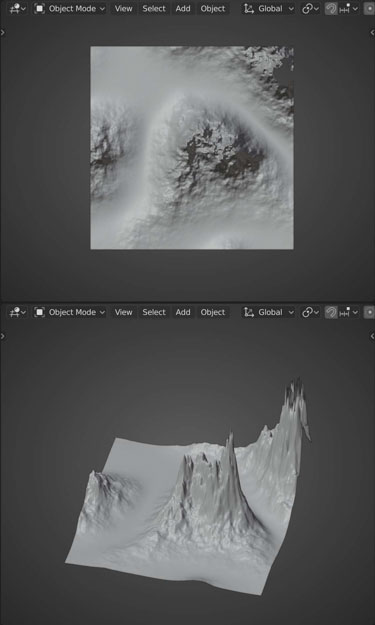Open Add menu in bottom viewport header
The image size is (375, 625).
coord(183,312)
